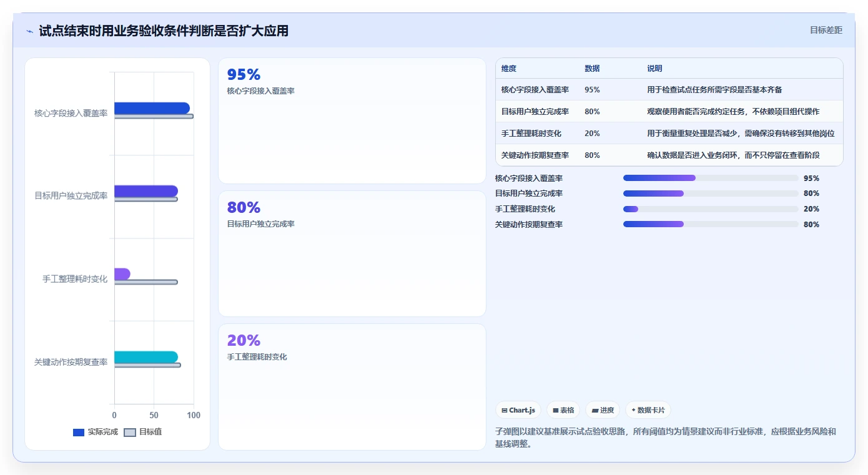Click description 用于检查试点任务所需字段是否基本齐备
868x475 pixels.
pyautogui.click(x=714, y=90)
